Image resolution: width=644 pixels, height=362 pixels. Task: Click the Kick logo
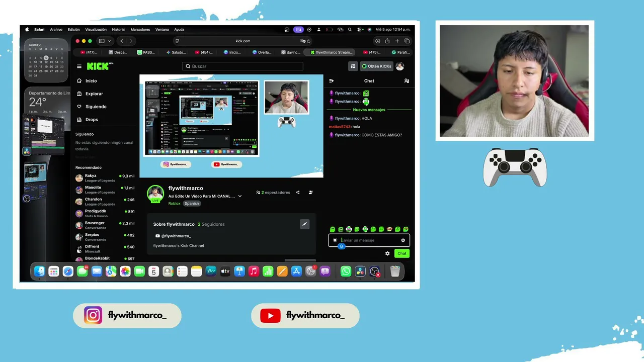pyautogui.click(x=100, y=66)
